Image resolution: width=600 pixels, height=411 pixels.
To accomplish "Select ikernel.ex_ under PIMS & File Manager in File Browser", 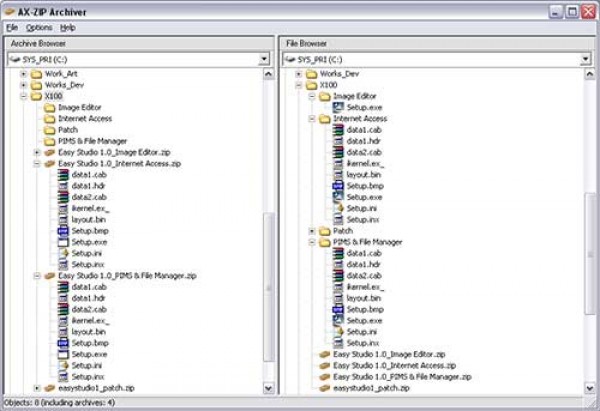I will [x=365, y=287].
